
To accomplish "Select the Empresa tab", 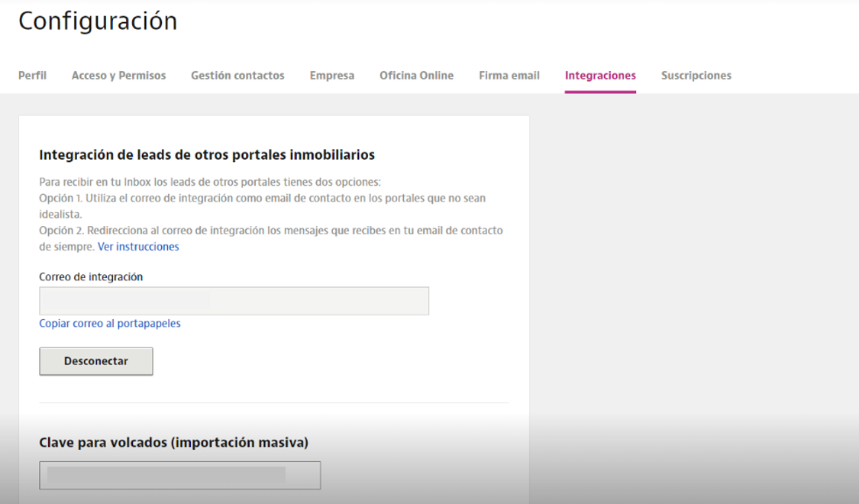I will pyautogui.click(x=331, y=76).
